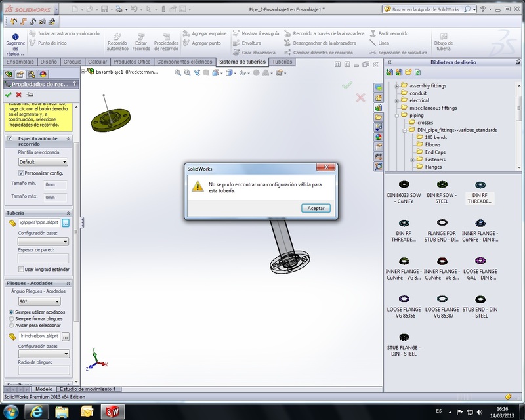The image size is (525, 420).
Task: Click the Tamaño máx. field
Action: [55, 198]
